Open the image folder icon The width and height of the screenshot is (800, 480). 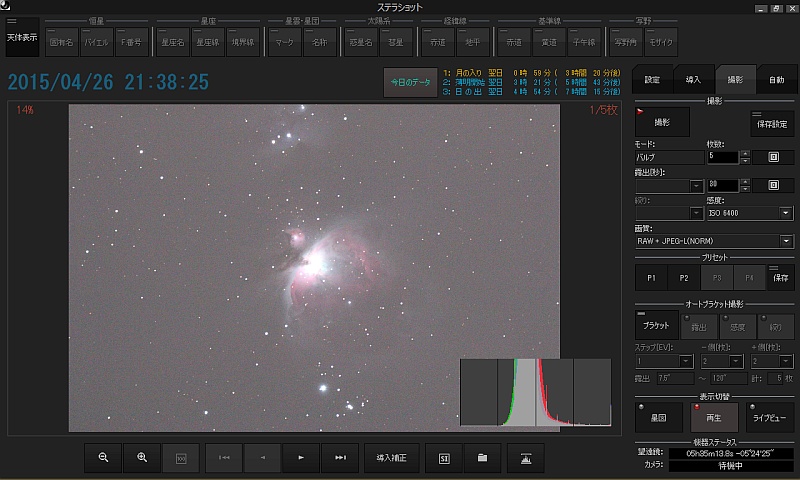482,457
